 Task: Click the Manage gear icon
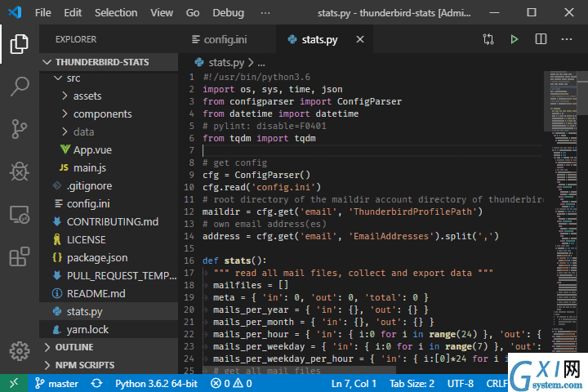point(20,351)
